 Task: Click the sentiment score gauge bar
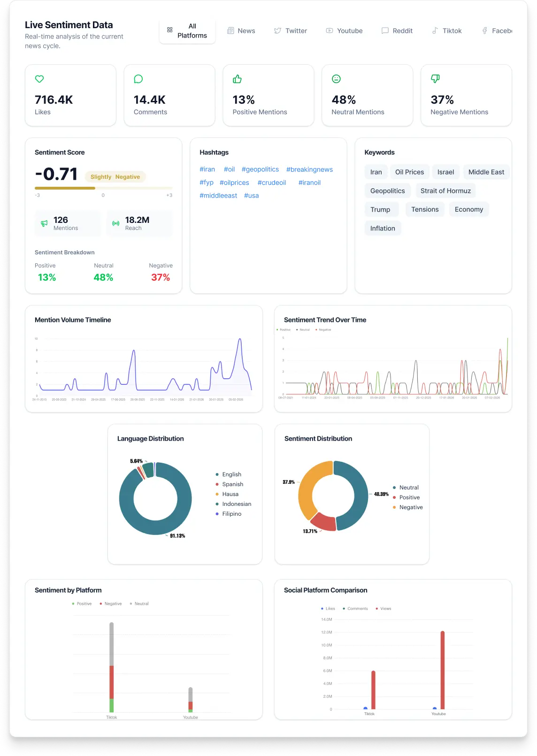click(x=103, y=188)
